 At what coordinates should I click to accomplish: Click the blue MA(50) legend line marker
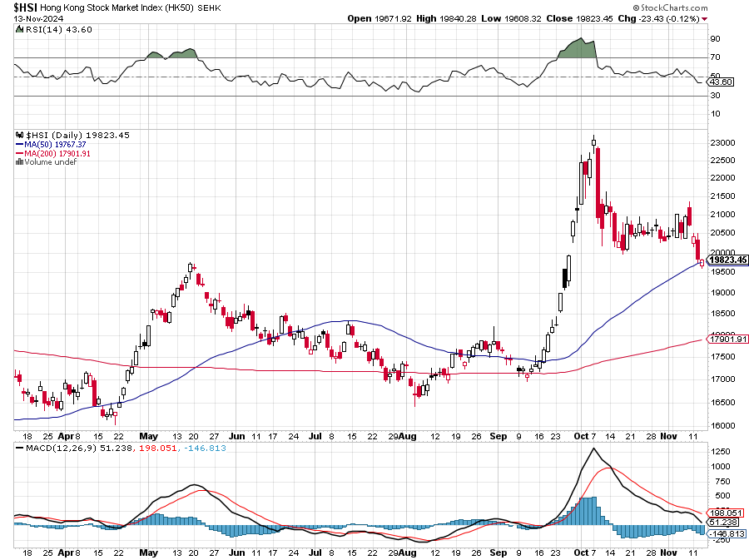(x=19, y=144)
